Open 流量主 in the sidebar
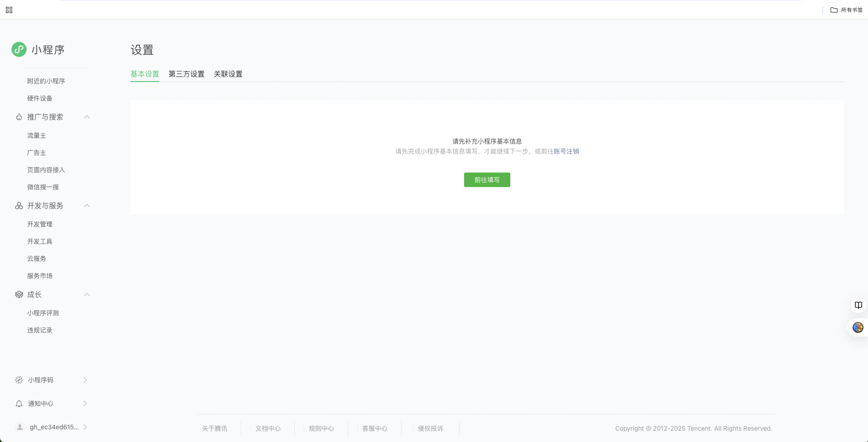 point(37,135)
